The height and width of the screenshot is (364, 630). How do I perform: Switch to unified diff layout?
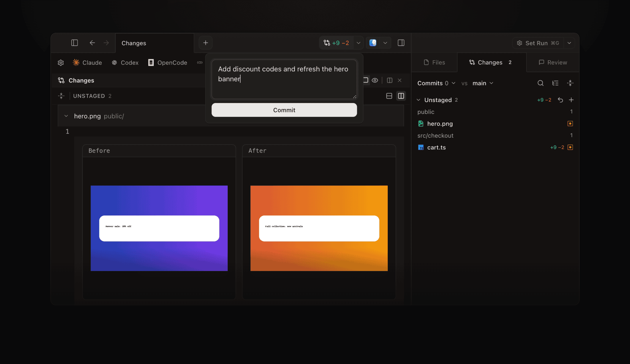coord(389,96)
